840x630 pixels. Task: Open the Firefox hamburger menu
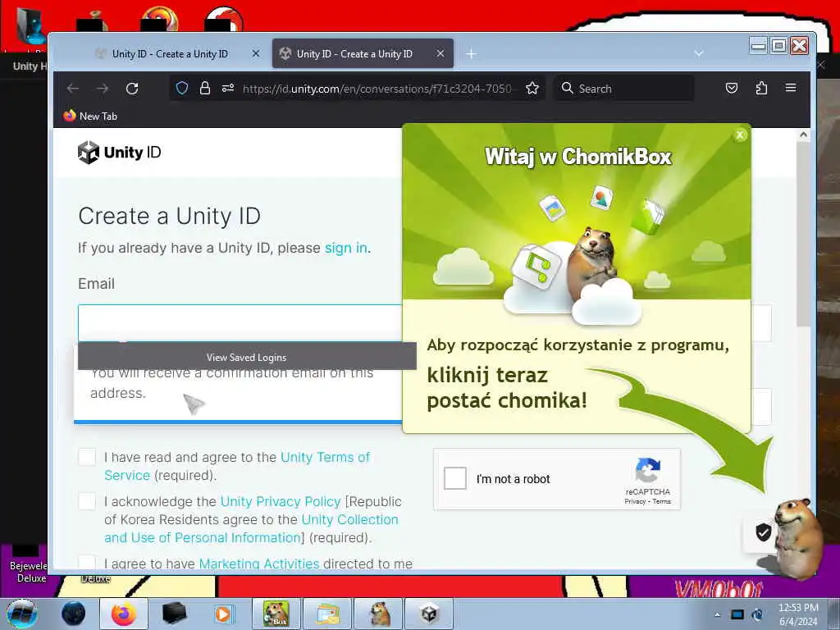coord(791,87)
